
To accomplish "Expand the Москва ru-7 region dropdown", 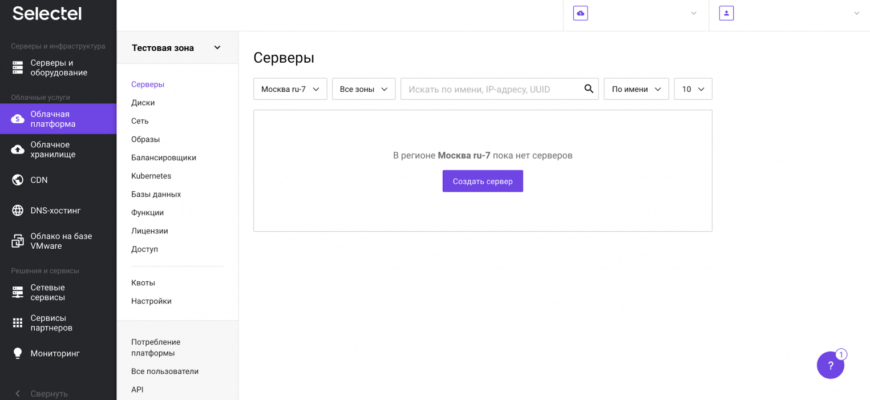I will coord(290,89).
